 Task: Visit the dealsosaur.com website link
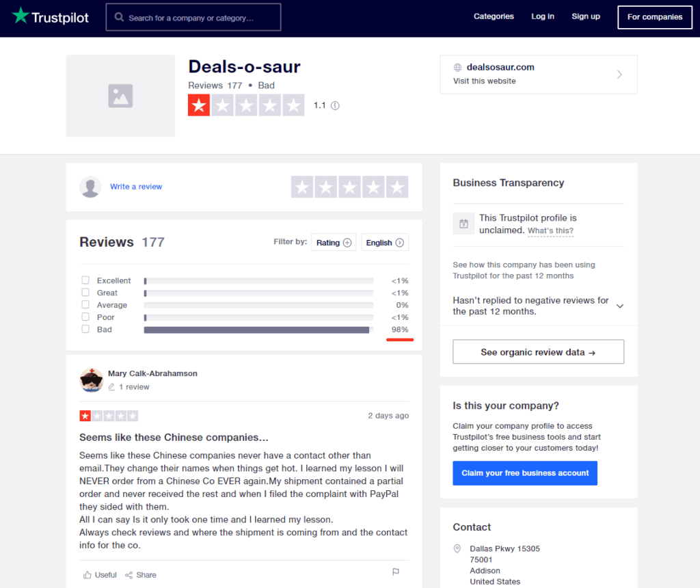pyautogui.click(x=539, y=75)
